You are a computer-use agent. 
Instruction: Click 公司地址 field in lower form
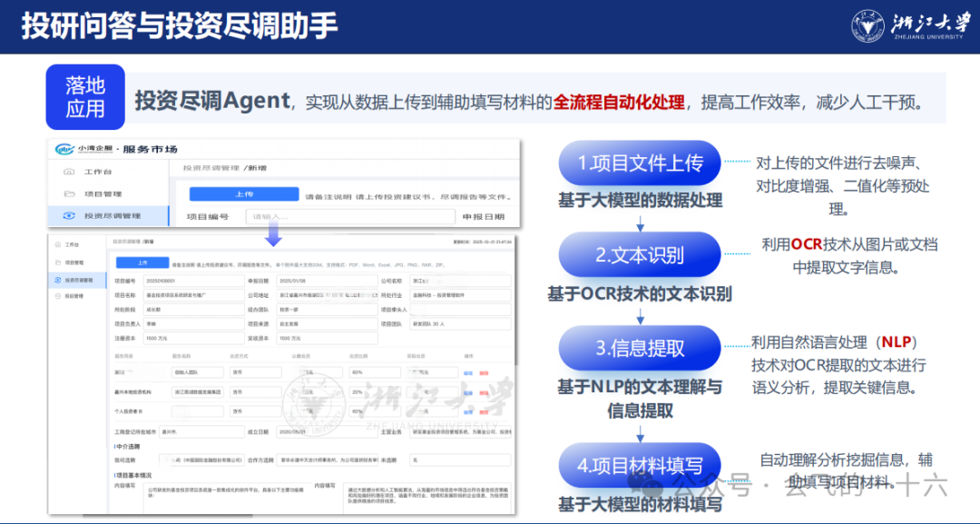[x=327, y=295]
